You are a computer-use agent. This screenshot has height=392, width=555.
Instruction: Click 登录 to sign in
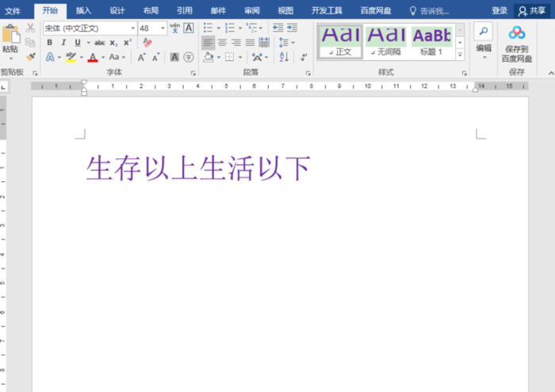tap(499, 11)
